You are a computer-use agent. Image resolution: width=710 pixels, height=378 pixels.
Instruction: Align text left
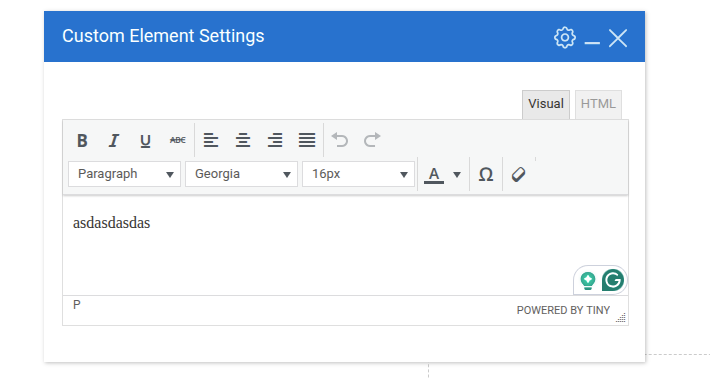pyautogui.click(x=211, y=140)
